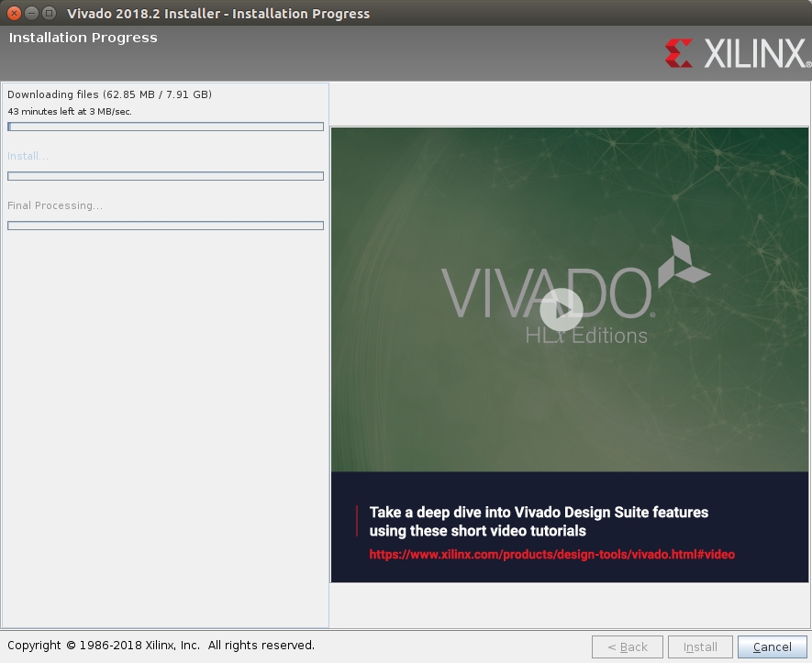Play the Vivado video tutorial

(x=561, y=310)
